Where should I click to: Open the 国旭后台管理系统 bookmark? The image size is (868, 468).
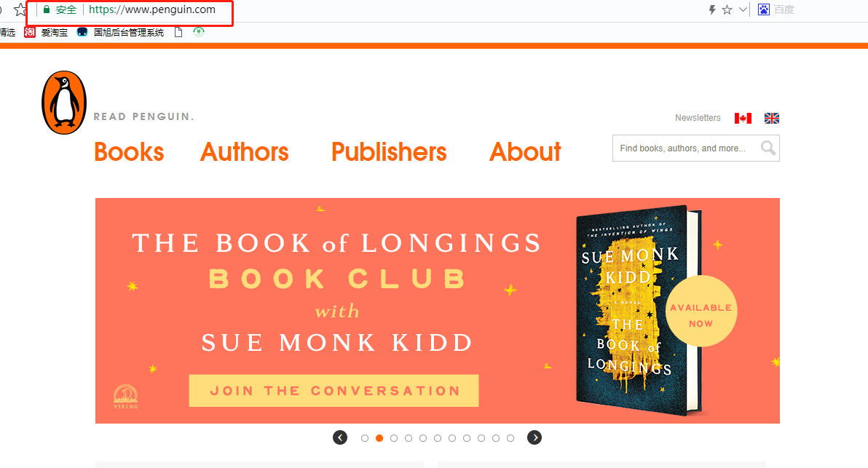coord(121,33)
